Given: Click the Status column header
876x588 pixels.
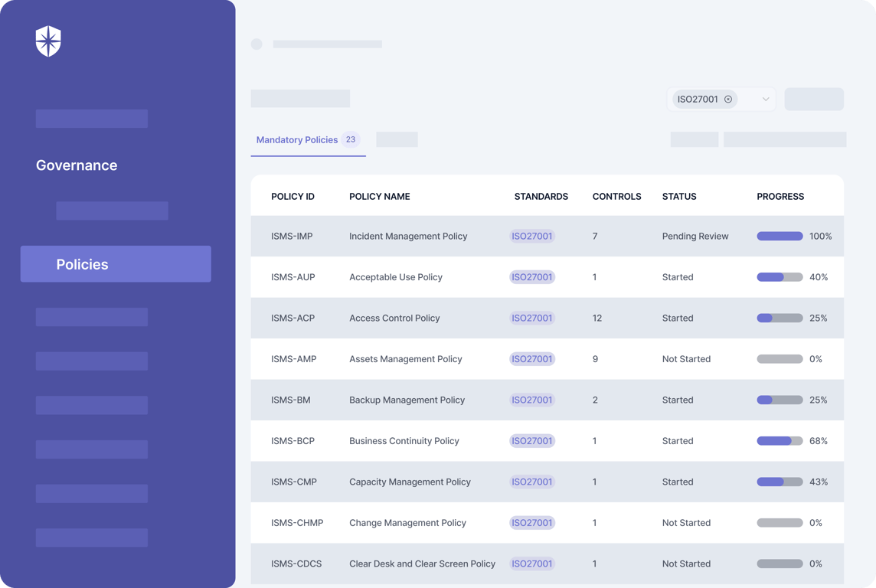Looking at the screenshot, I should point(678,197).
